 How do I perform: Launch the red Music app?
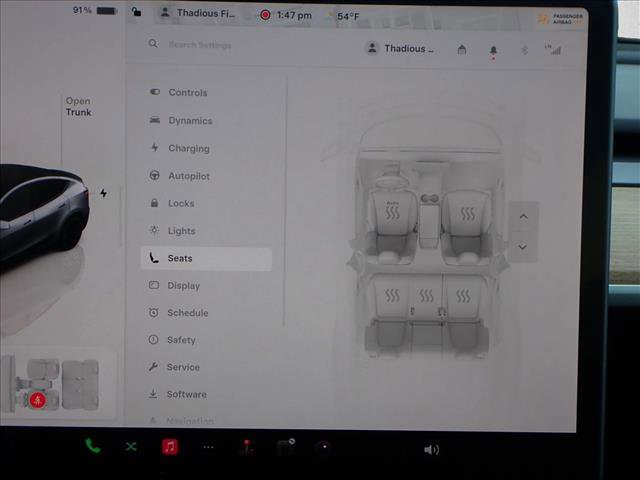click(170, 447)
